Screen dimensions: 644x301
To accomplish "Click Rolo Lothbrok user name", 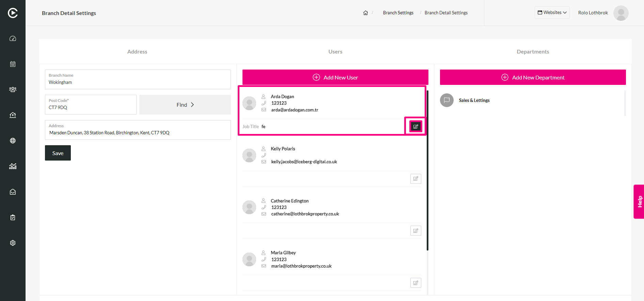I will tap(593, 13).
